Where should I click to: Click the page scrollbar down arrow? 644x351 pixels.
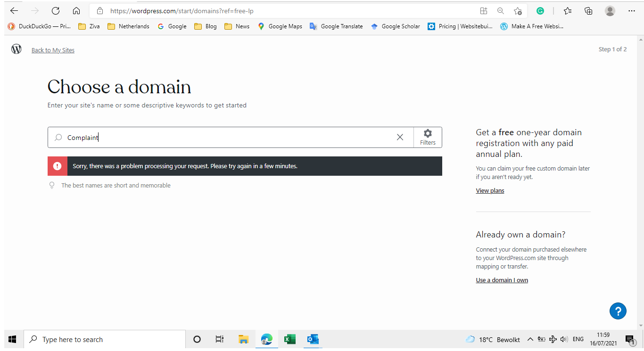(641, 326)
